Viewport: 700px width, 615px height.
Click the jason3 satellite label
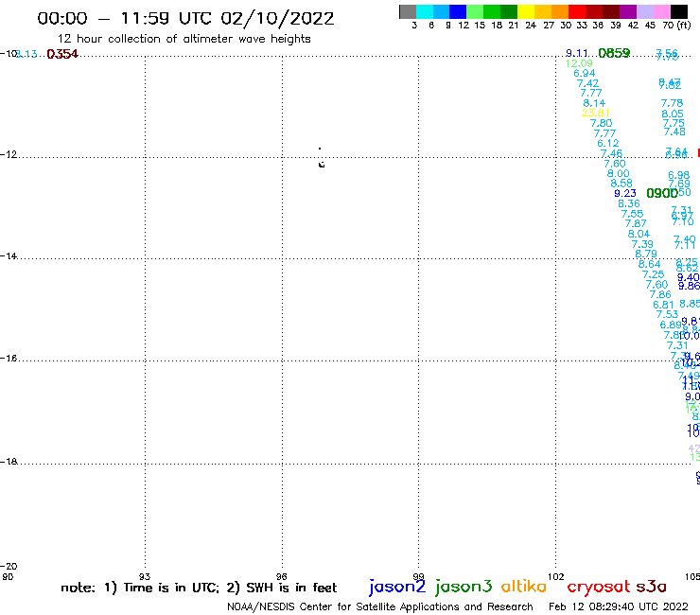point(464,587)
